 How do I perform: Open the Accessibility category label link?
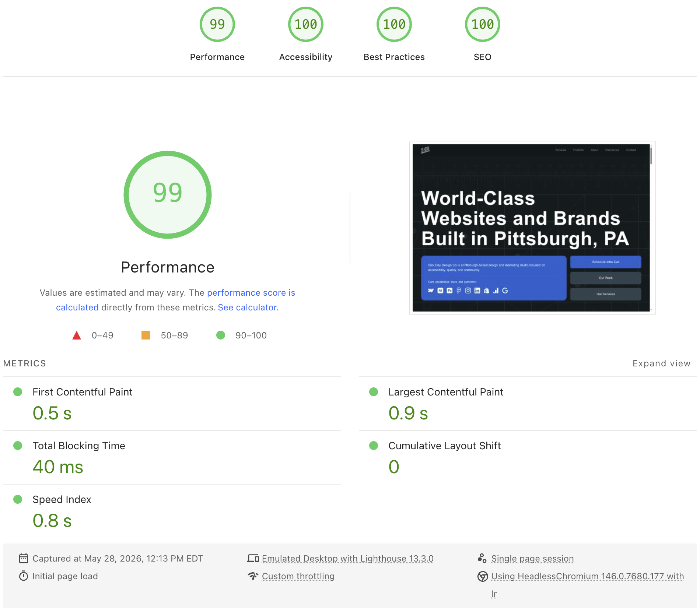(306, 57)
